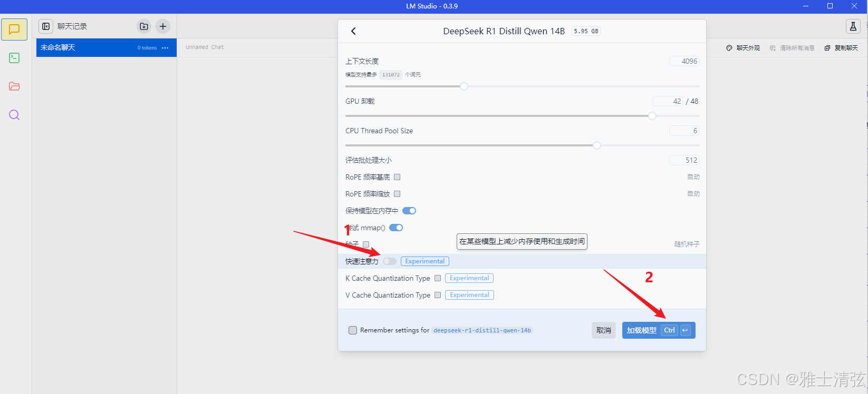Toggle 保持模型在内存中 switch
The width and height of the screenshot is (868, 394).
click(x=409, y=211)
